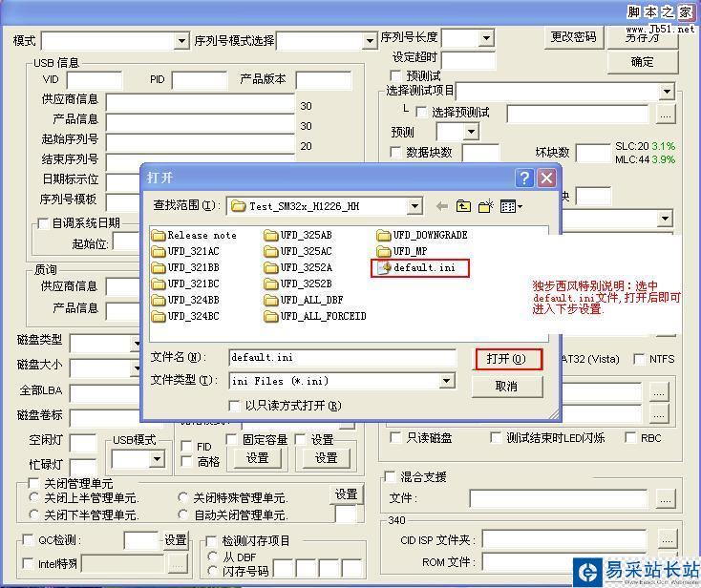Toggle the NTFS checkbox

pos(639,359)
